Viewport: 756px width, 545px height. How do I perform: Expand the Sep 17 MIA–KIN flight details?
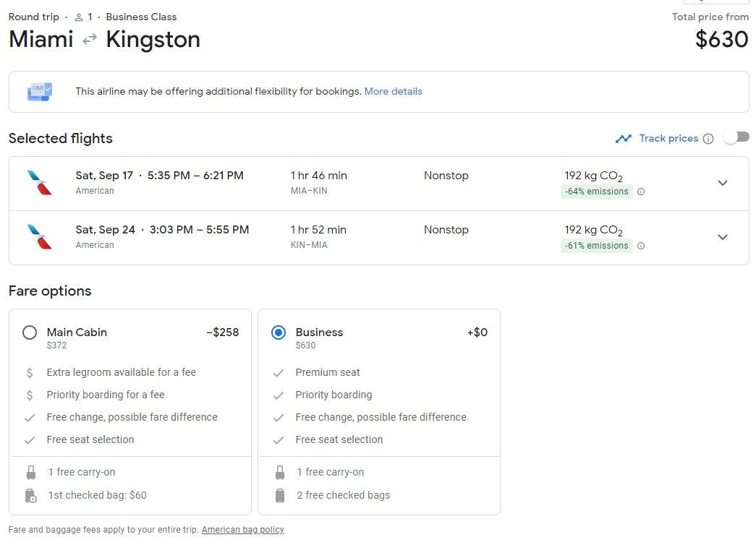tap(722, 183)
